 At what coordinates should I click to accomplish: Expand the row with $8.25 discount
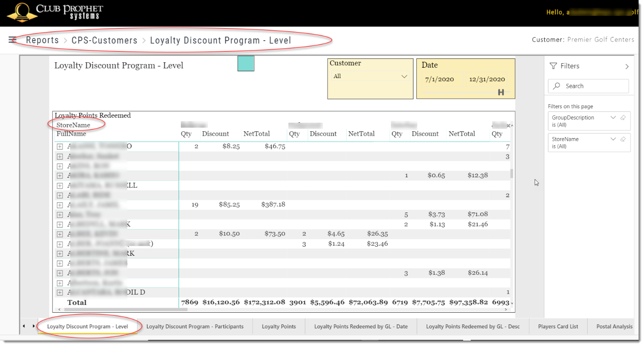pos(60,147)
